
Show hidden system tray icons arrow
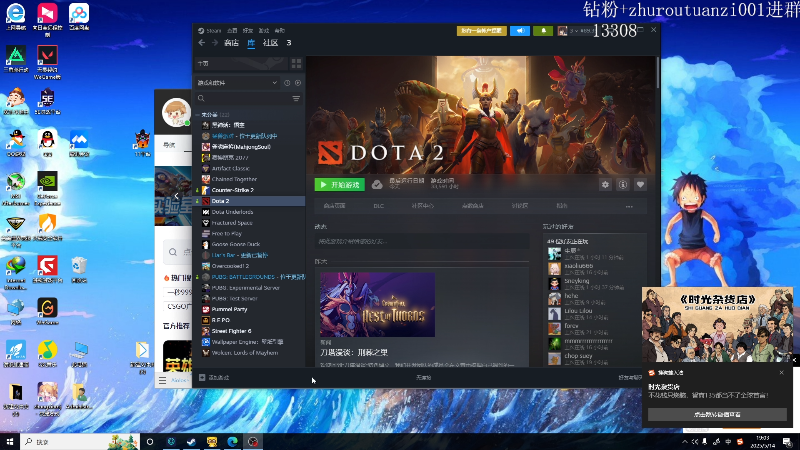click(685, 441)
